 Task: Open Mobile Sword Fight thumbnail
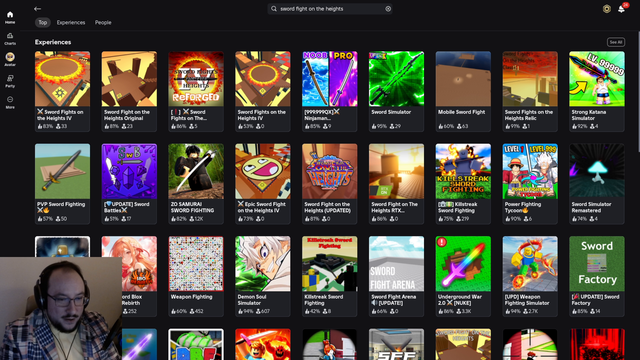pyautogui.click(x=463, y=79)
